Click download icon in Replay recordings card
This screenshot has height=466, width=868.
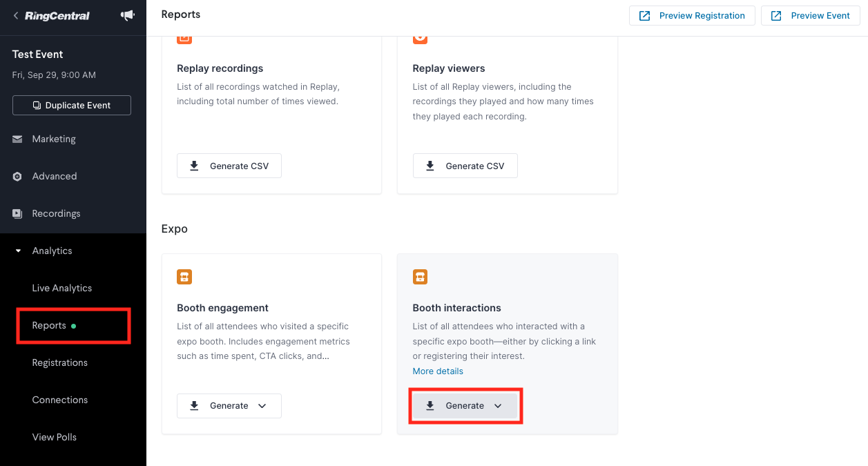point(194,166)
